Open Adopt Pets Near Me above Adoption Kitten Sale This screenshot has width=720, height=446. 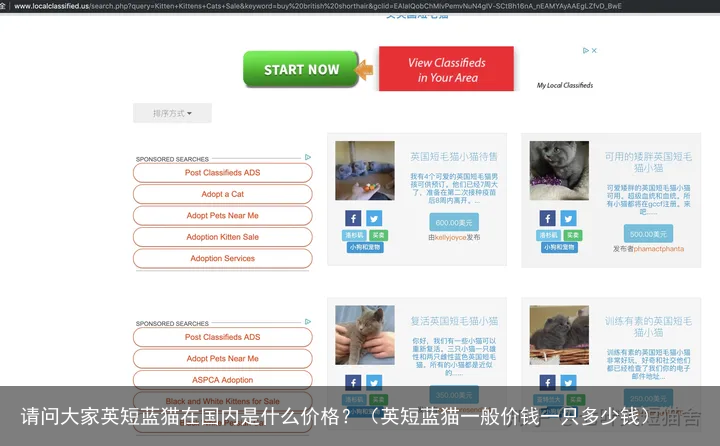(x=223, y=215)
